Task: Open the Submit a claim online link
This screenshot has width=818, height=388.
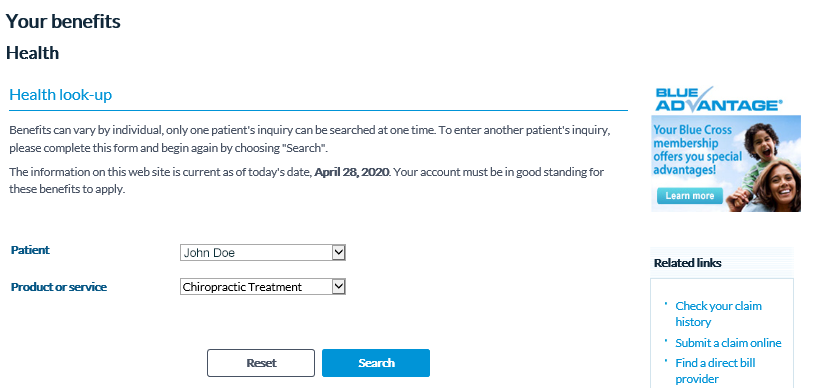Action: pos(728,343)
